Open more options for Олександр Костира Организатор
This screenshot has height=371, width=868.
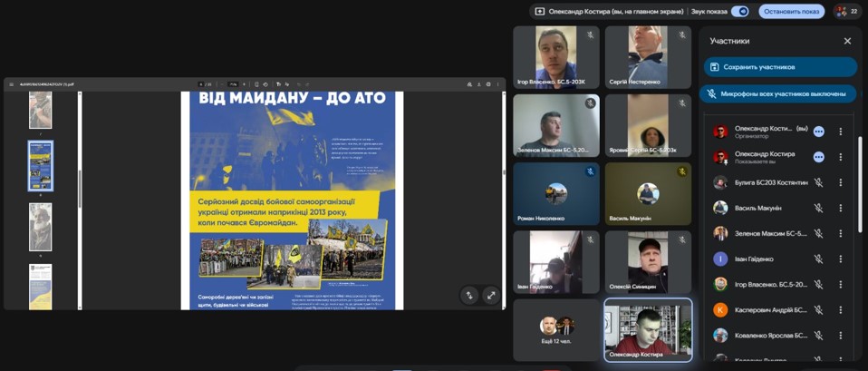click(840, 132)
